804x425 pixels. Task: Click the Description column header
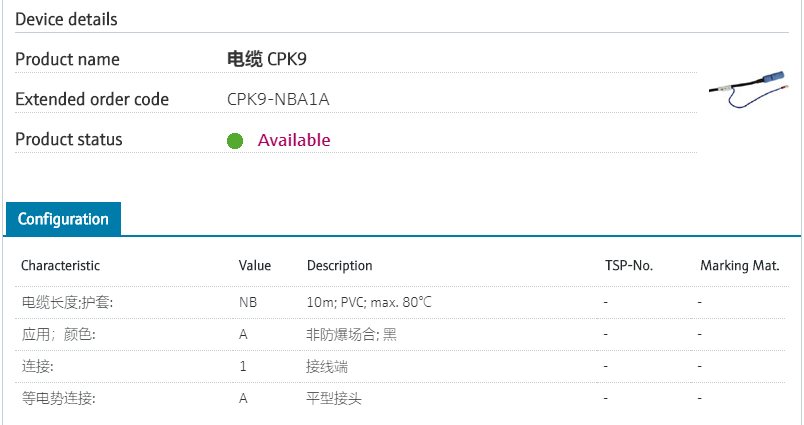coord(339,265)
